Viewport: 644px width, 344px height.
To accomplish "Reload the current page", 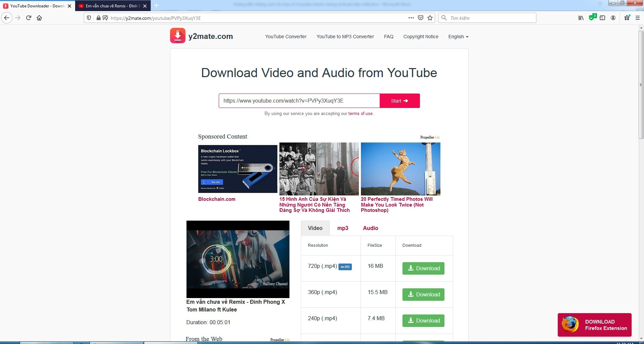I will tap(29, 18).
